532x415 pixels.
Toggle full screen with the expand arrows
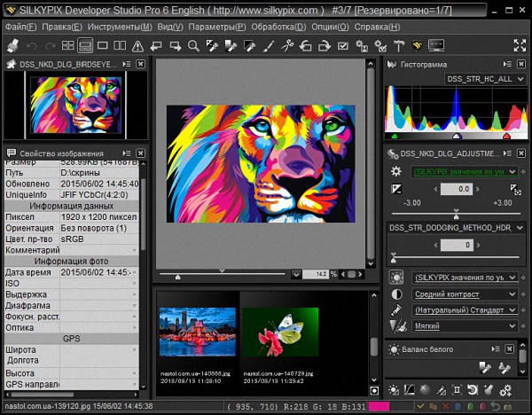point(520,45)
